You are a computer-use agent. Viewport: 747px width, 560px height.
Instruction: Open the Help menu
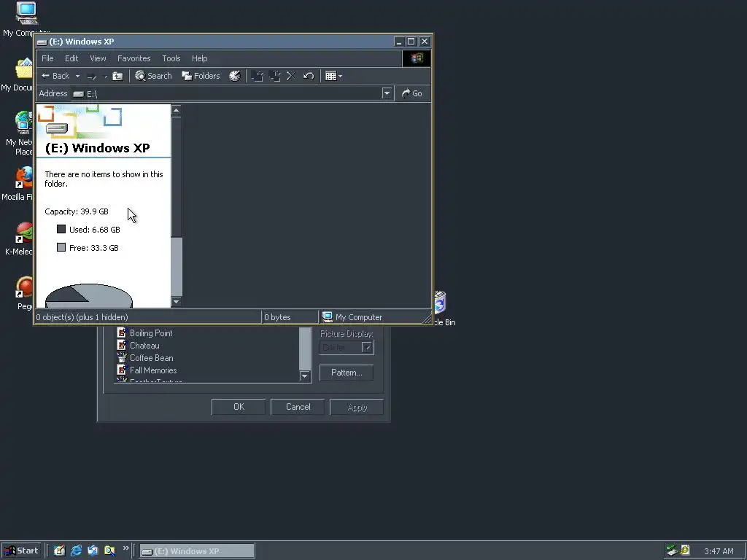(200, 58)
